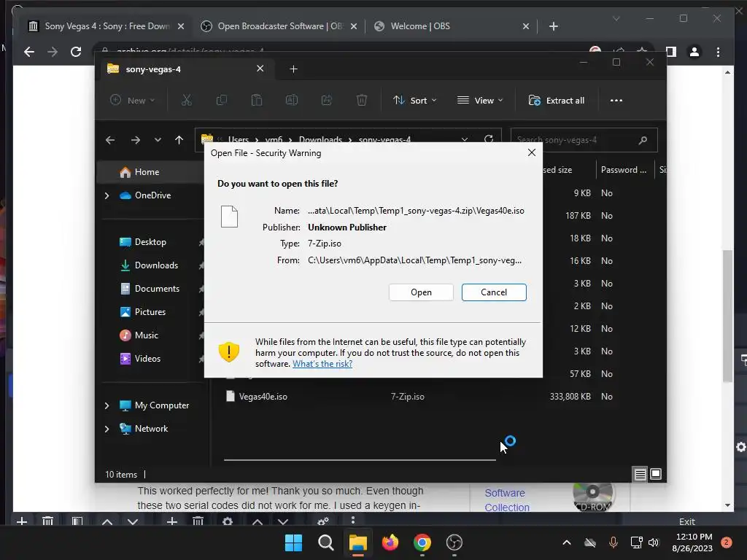Refresh the sony-vegas-4 folder view

(489, 139)
